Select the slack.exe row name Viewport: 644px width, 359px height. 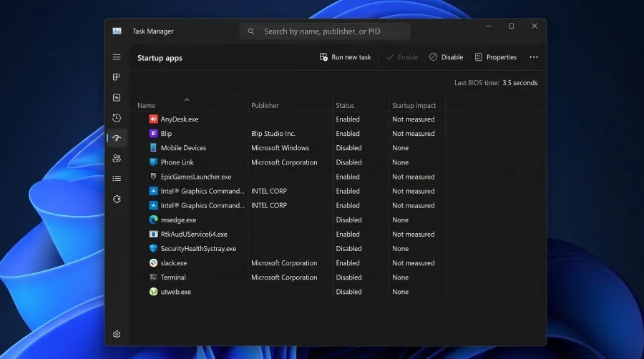coord(174,262)
